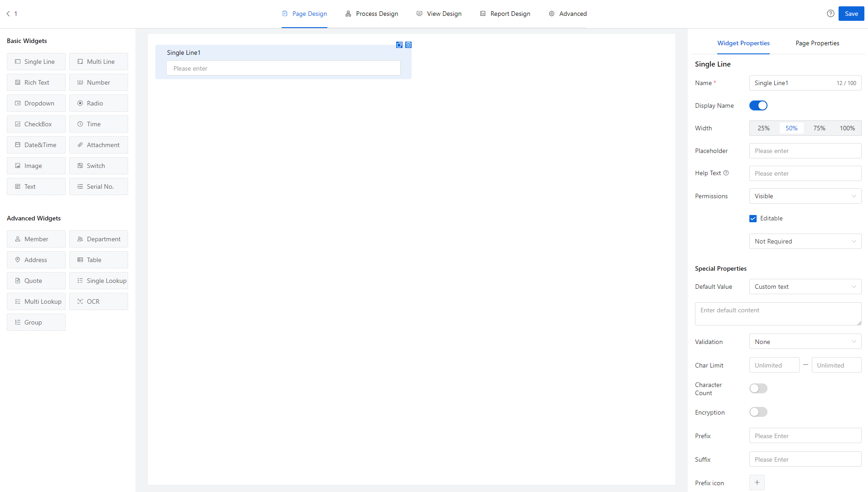Add the Single Lookup widget
The width and height of the screenshot is (868, 492).
(x=99, y=281)
